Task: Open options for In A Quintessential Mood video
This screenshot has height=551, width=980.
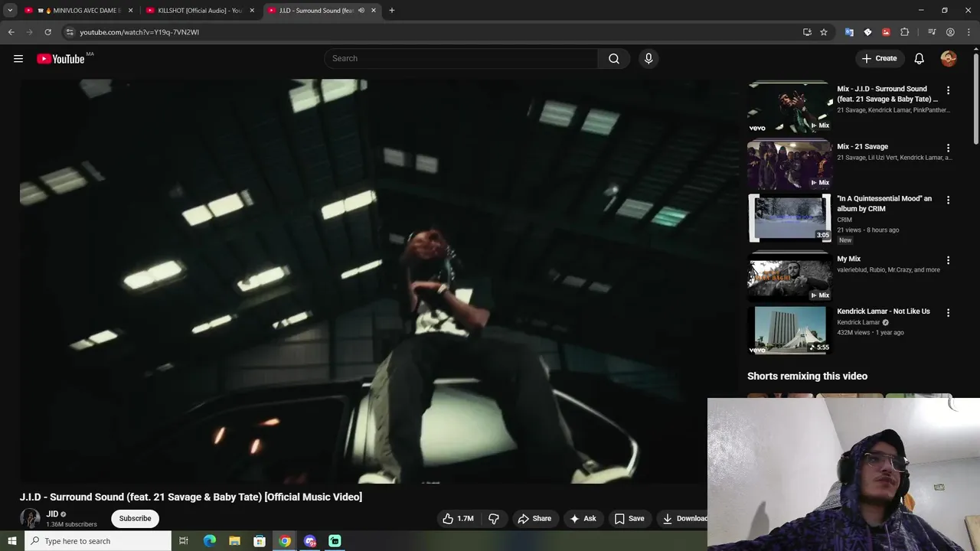Action: click(948, 200)
